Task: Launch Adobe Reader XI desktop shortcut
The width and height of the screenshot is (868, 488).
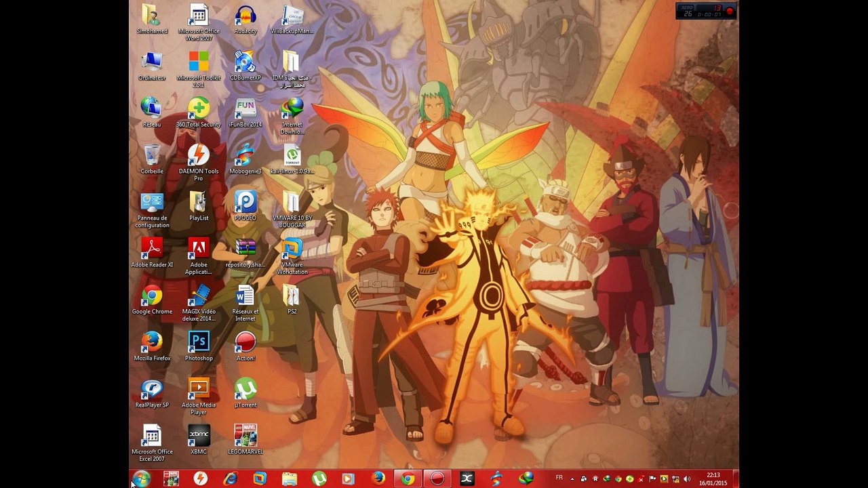Action: pos(152,253)
